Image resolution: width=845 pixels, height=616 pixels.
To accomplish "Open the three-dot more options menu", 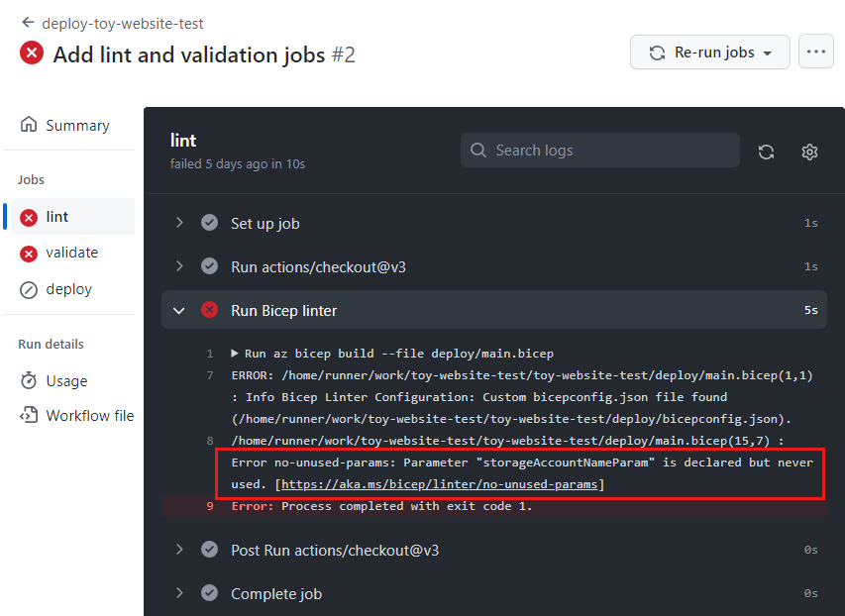I will point(816,51).
